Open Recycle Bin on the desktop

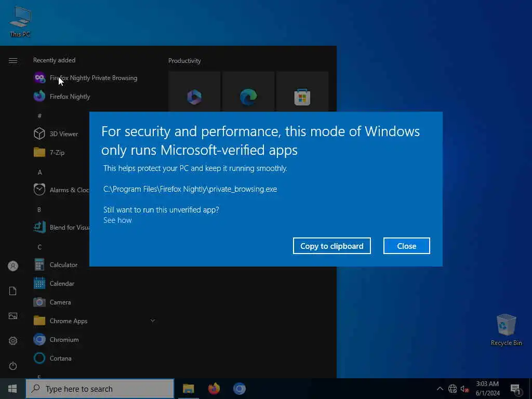(x=506, y=330)
